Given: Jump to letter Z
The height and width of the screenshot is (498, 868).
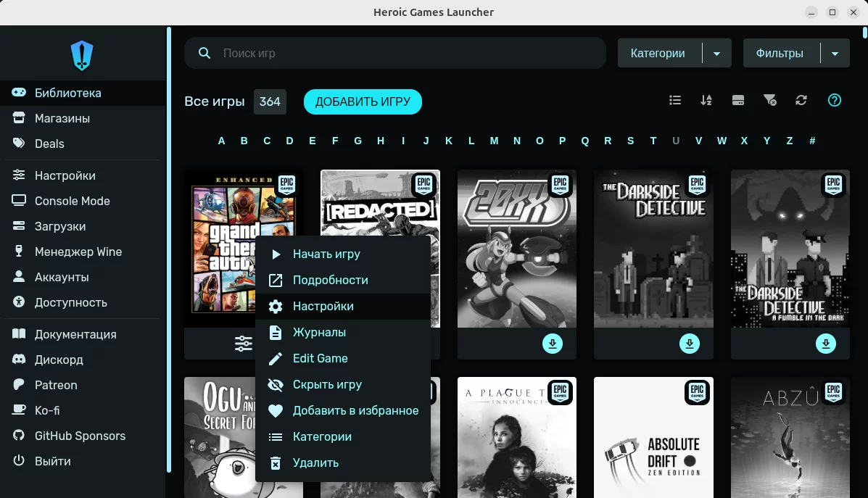Looking at the screenshot, I should click(x=790, y=141).
